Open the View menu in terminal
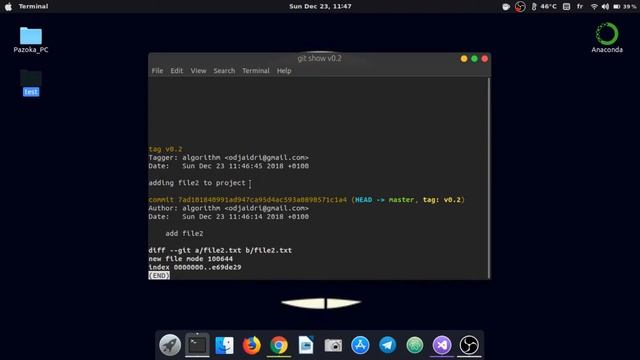640x360 pixels. pyautogui.click(x=198, y=71)
